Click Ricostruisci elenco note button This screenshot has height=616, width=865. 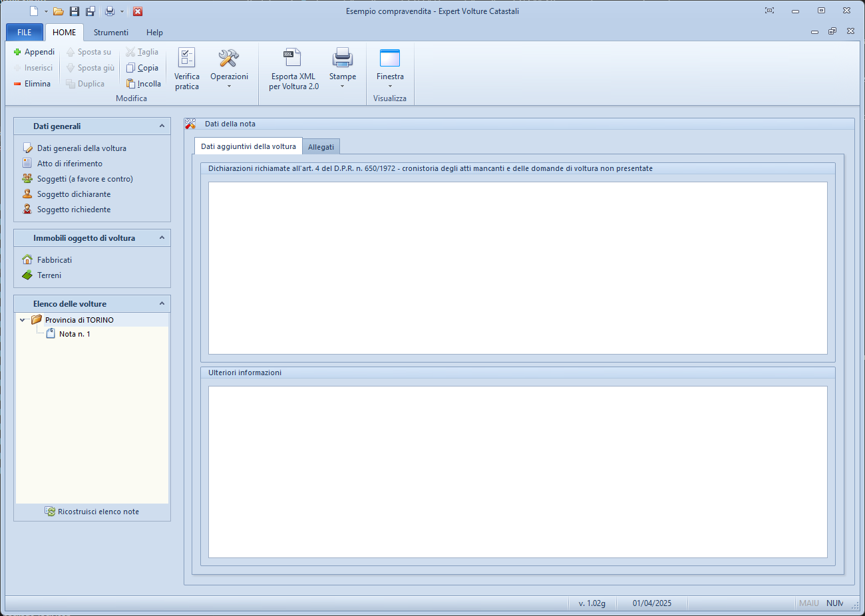click(92, 512)
